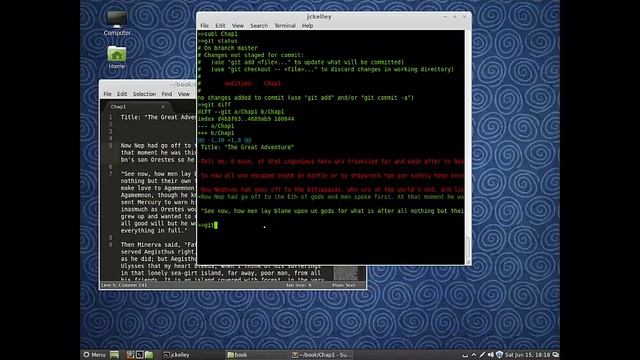640x360 pixels.
Task: Open Sublime Text Find menu
Action: (x=167, y=94)
